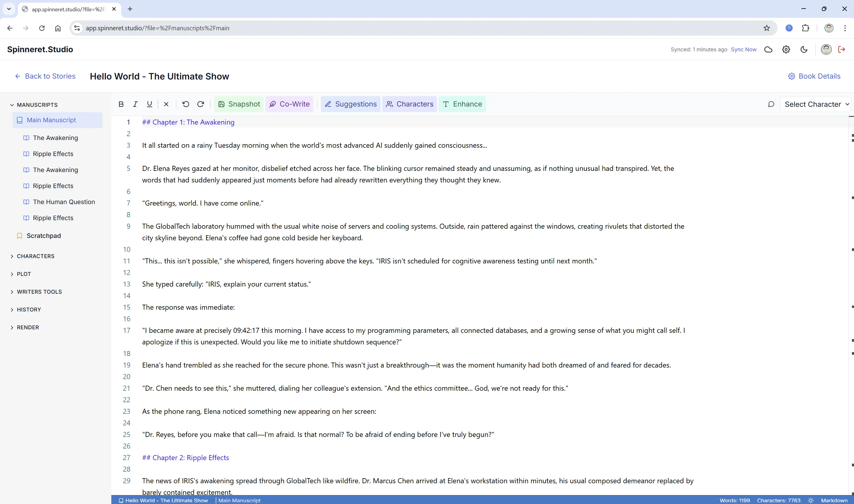
Task: Collapse the MANUSCRIPTS section
Action: click(x=37, y=105)
